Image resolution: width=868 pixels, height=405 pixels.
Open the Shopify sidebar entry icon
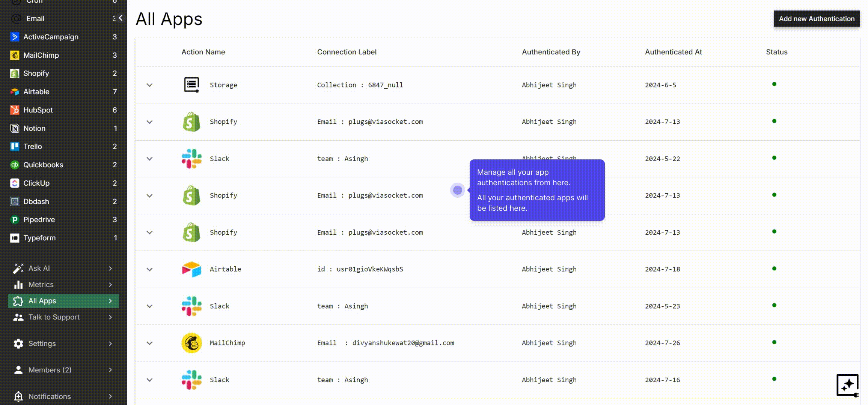pos(15,73)
